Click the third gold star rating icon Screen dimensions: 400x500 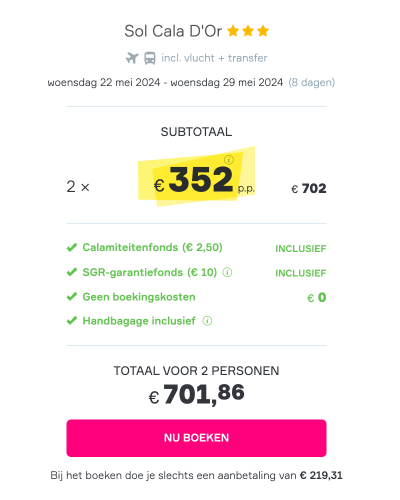coord(263,31)
